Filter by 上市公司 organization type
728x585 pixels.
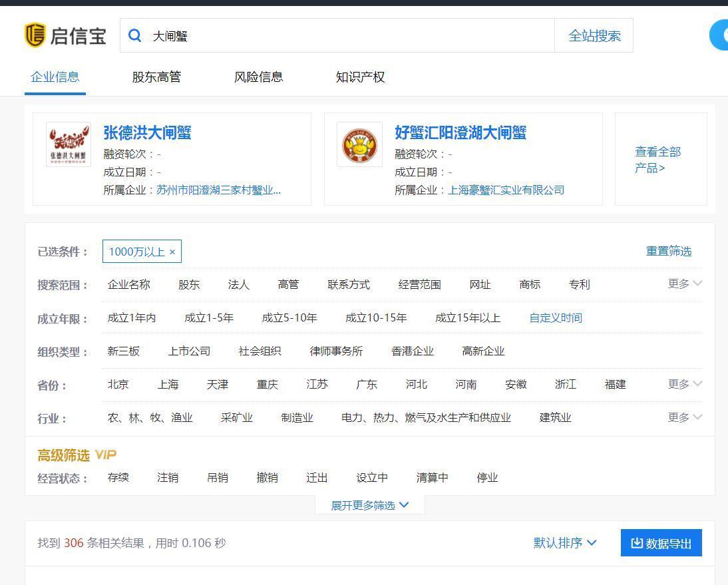[x=189, y=351]
